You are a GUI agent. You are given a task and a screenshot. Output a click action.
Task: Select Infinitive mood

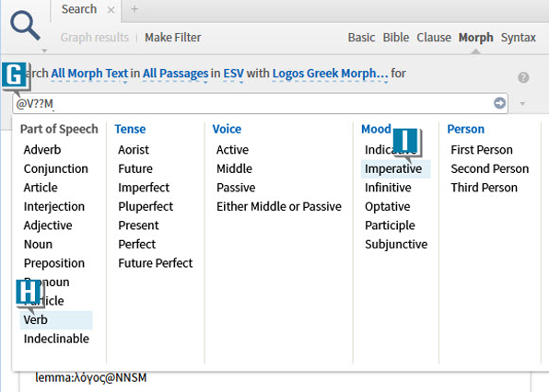point(388,188)
